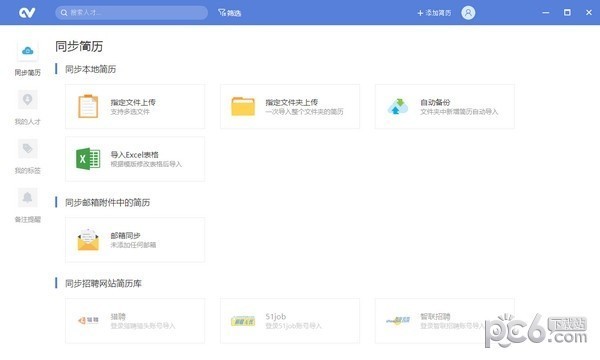Choose the 智联招聘 card title
This screenshot has width=600, height=360.
[435, 316]
